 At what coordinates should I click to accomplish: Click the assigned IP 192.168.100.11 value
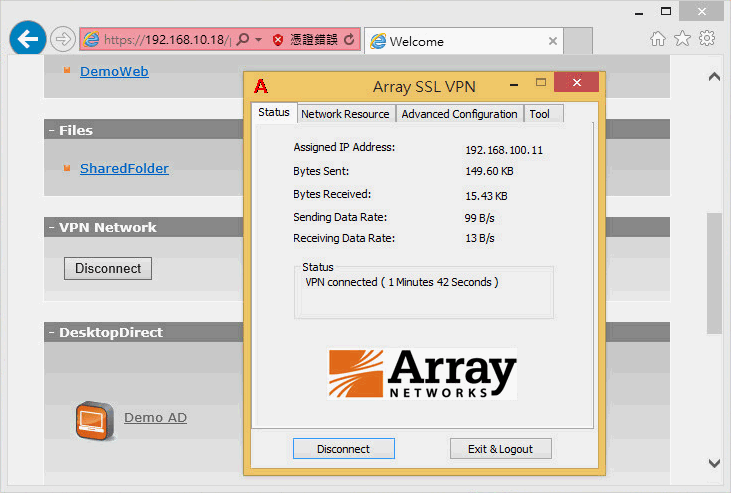pyautogui.click(x=504, y=150)
